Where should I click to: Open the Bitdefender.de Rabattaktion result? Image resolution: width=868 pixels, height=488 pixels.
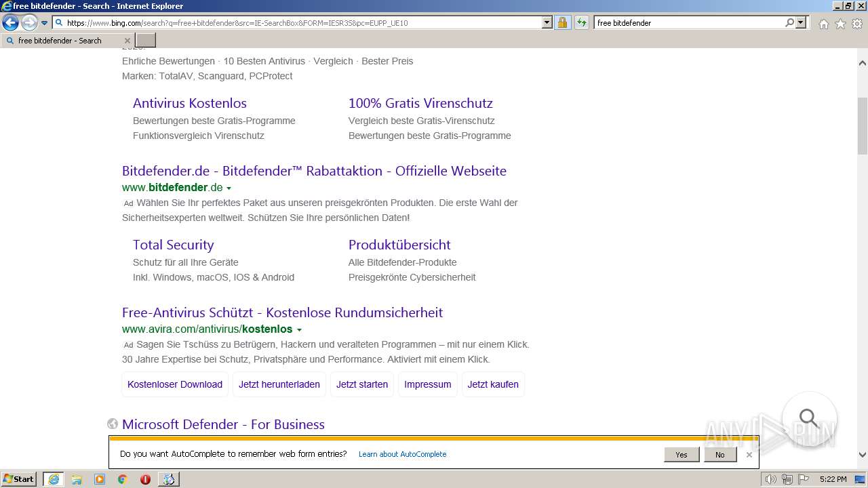314,171
